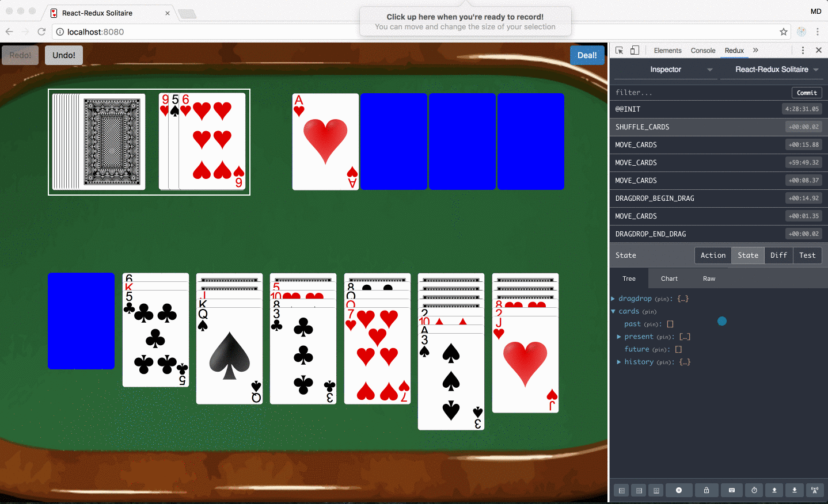Click the five of clubs tableau card
Viewport: 828px width, 504px height.
click(155, 338)
